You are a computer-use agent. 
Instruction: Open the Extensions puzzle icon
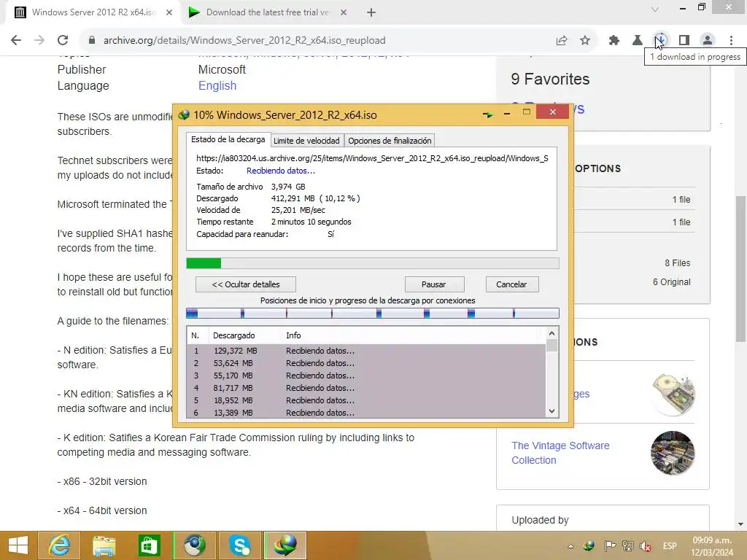pos(614,41)
